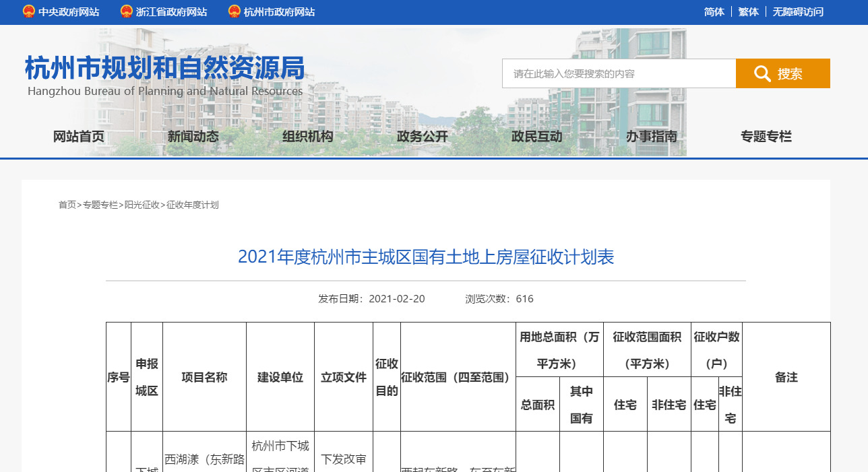The width and height of the screenshot is (868, 472).
Task: Click the emblem icon beside 杭州市政府网站
Action: 234,11
